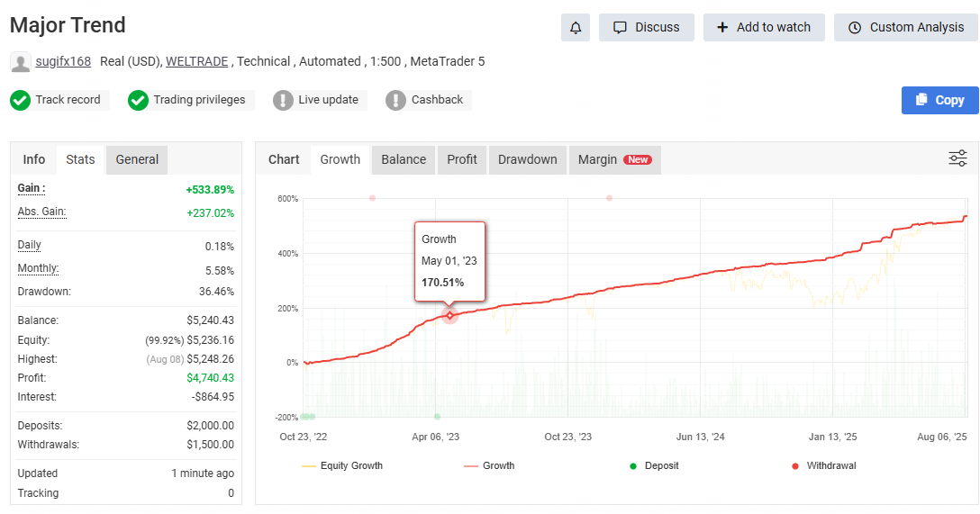The width and height of the screenshot is (980, 514).
Task: Click Track record verified check icon
Action: coord(20,100)
